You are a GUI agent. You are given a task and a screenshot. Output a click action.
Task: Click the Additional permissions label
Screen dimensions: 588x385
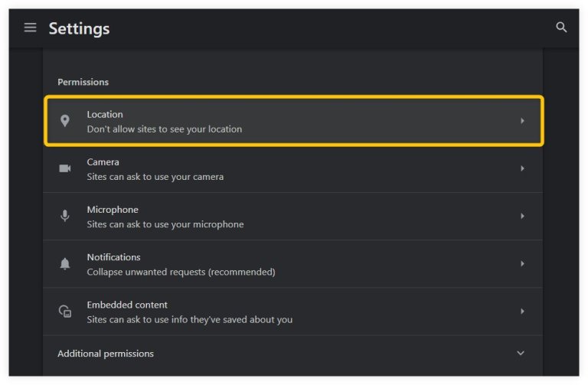106,354
